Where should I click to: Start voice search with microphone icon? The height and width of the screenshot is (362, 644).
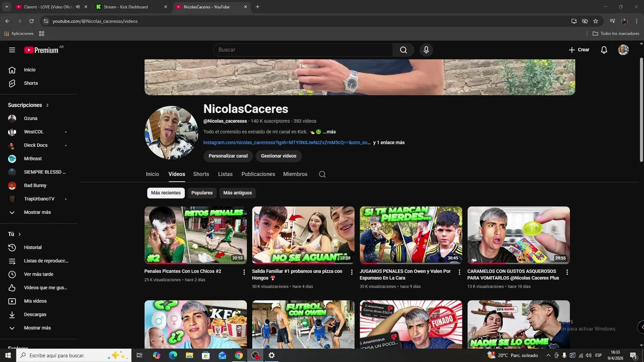tap(426, 50)
